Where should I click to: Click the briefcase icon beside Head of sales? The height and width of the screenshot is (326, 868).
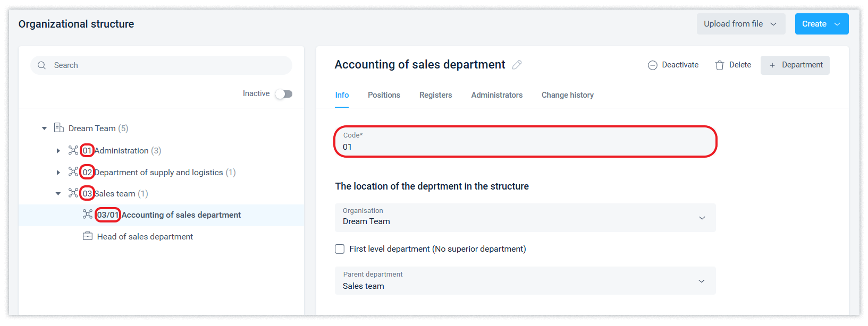click(x=88, y=236)
